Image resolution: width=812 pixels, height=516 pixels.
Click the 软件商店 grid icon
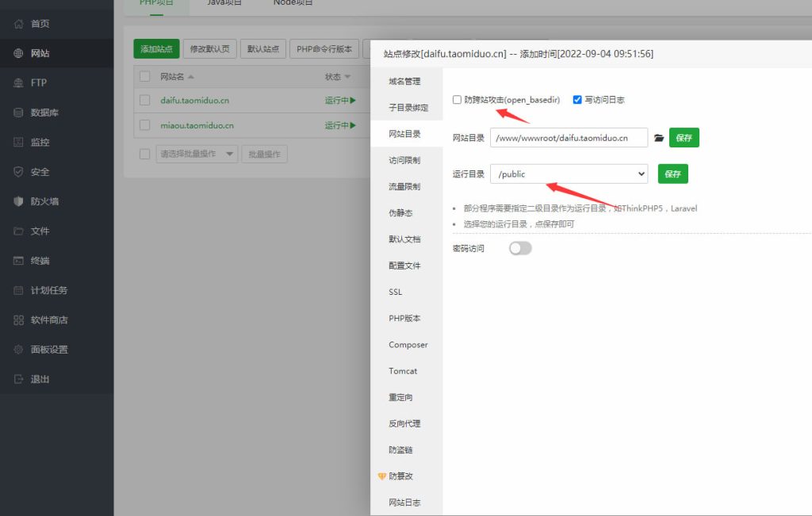tap(19, 320)
